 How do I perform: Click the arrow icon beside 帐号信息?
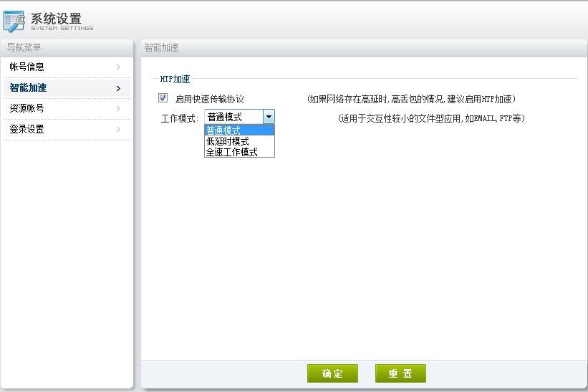(118, 67)
